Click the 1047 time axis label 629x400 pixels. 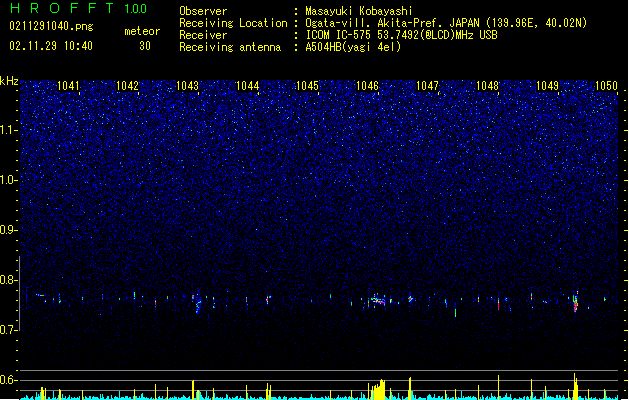coord(428,86)
